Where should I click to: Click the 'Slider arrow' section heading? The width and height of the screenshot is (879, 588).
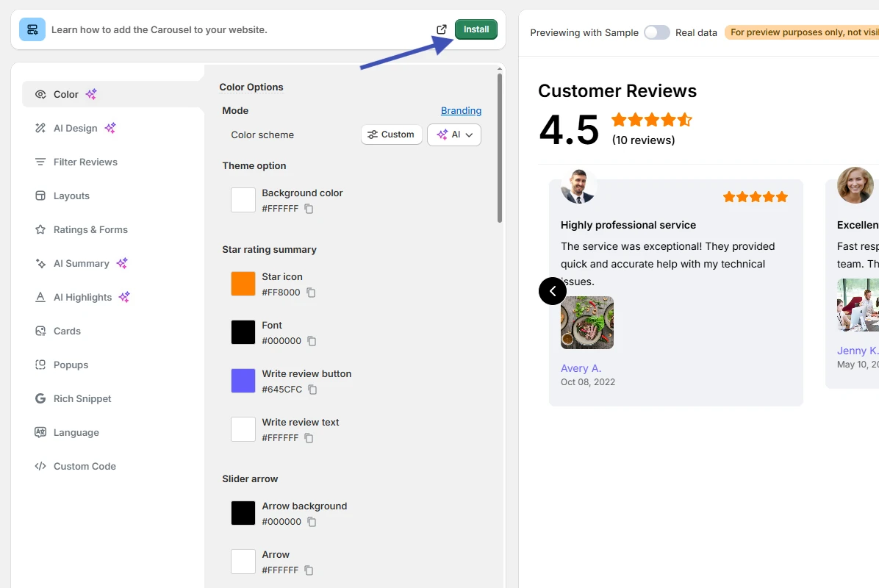point(250,478)
